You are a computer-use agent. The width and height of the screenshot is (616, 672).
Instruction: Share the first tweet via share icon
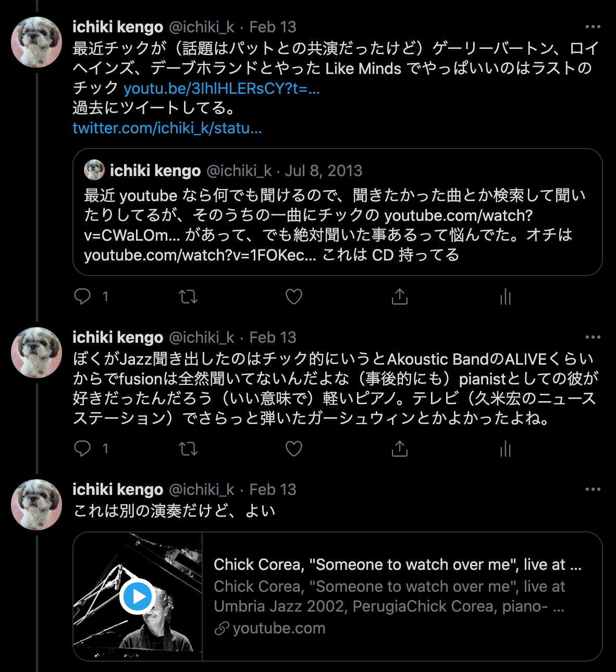[x=400, y=296]
